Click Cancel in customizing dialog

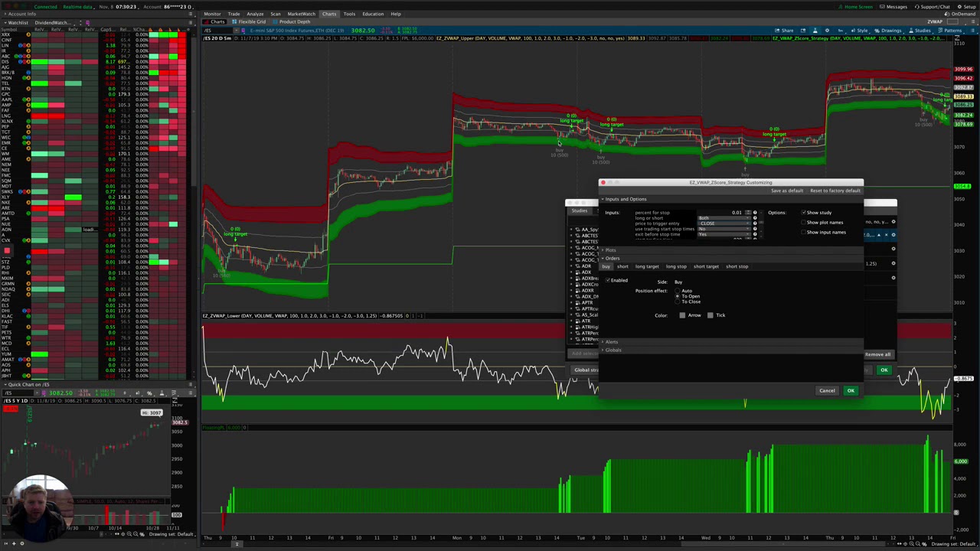[x=827, y=391]
